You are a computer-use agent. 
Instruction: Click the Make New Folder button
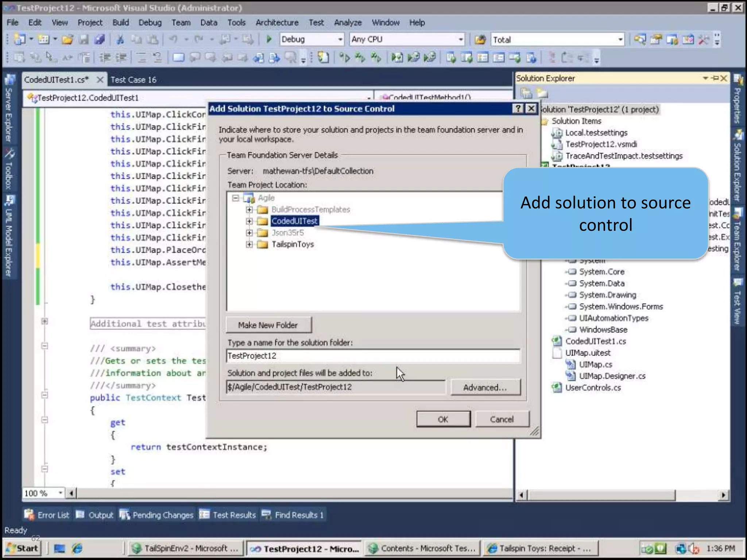point(268,325)
